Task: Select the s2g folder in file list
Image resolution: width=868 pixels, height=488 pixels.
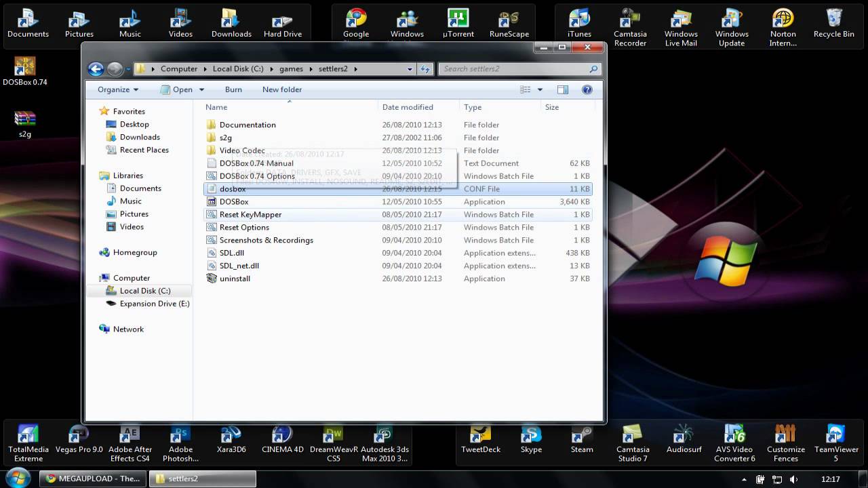Action: click(398, 138)
